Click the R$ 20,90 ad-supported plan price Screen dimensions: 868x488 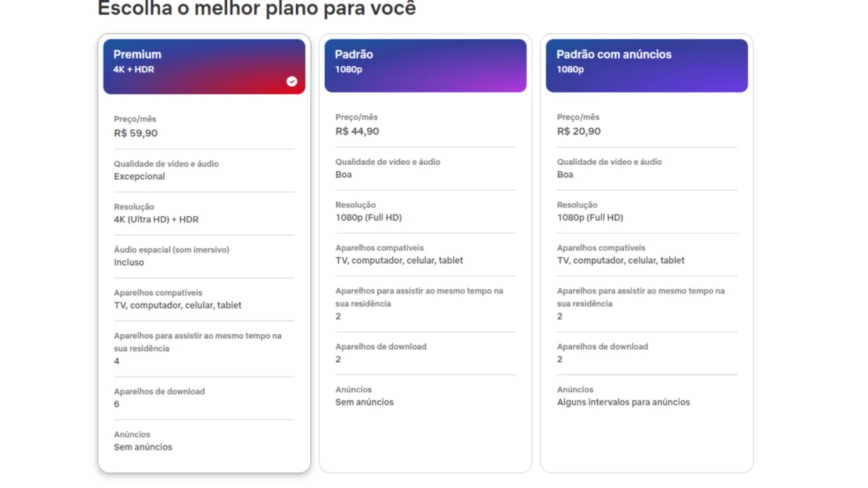[x=579, y=132]
